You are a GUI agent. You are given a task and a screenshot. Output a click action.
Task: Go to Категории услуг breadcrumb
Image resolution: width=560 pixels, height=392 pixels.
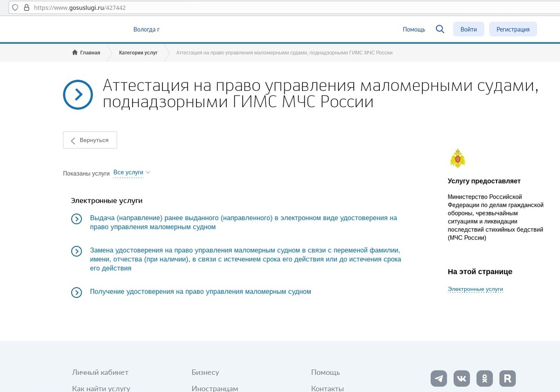coord(138,53)
